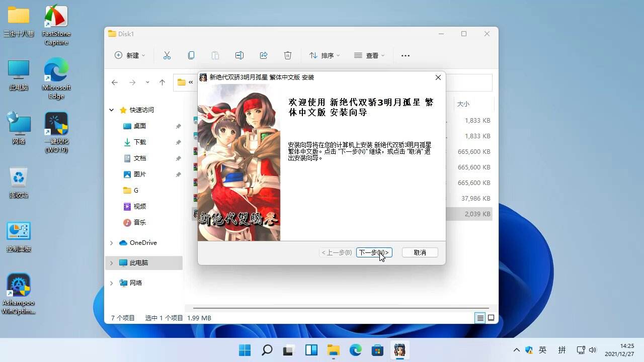
Task: Open Edge browser from taskbar
Action: 356,350
